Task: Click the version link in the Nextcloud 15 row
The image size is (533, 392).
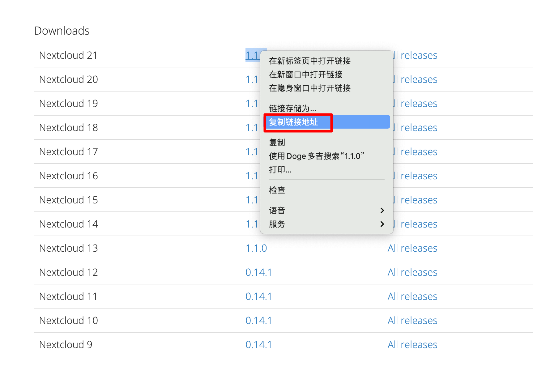Action: click(x=253, y=200)
